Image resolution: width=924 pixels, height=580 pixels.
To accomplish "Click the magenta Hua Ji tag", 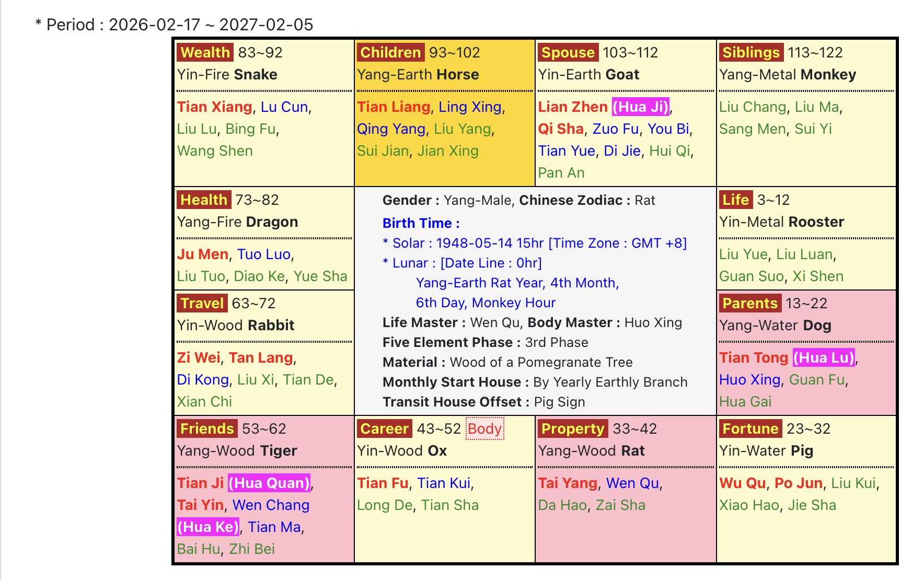I will [x=640, y=107].
